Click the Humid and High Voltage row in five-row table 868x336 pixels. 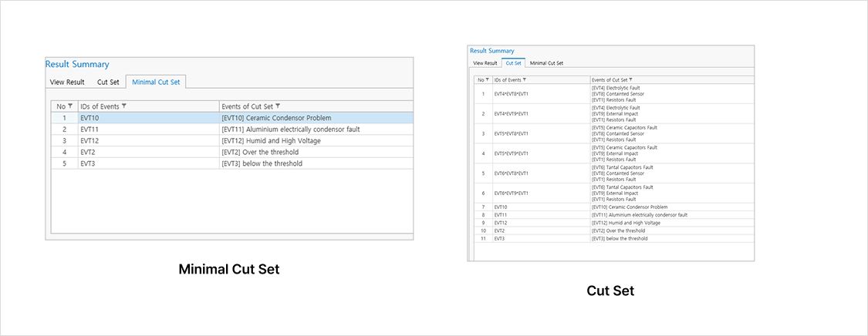[x=231, y=141]
